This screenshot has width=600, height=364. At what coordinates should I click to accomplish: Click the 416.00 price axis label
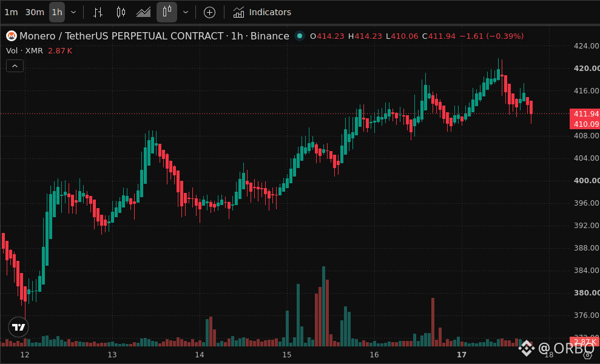[586, 91]
